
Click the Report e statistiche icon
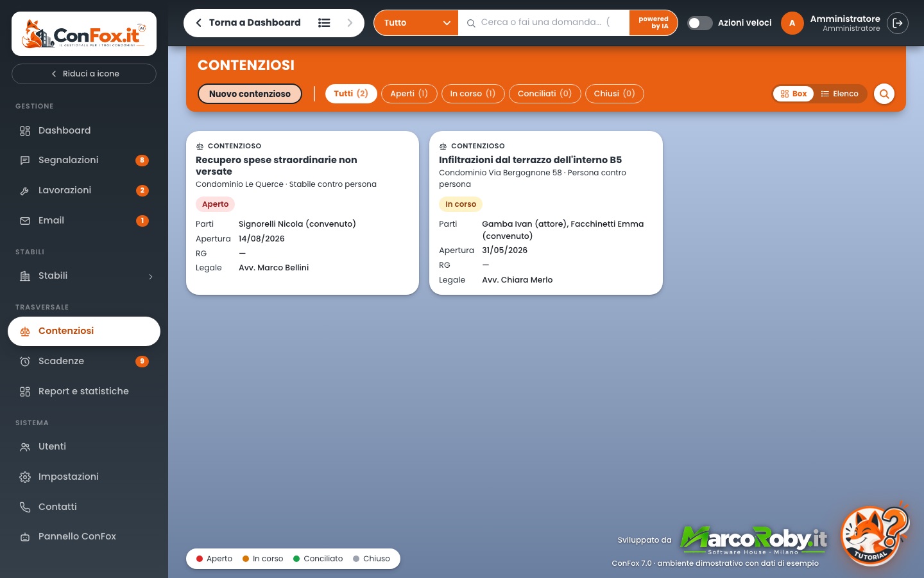[x=25, y=392]
